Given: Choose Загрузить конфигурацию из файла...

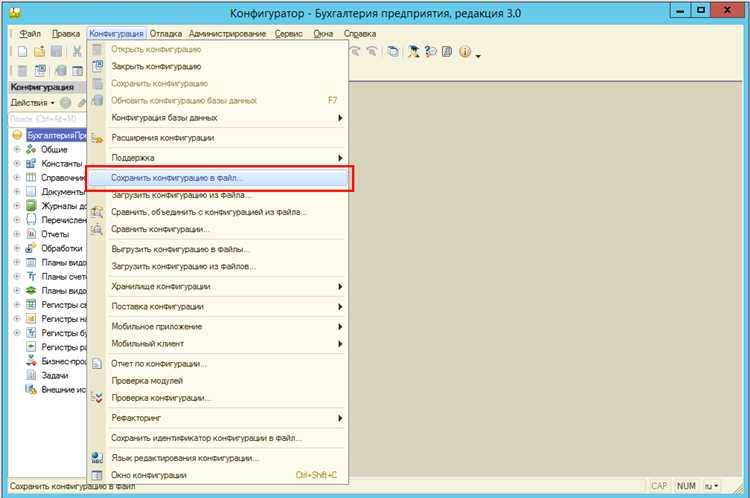Looking at the screenshot, I should coord(218,195).
